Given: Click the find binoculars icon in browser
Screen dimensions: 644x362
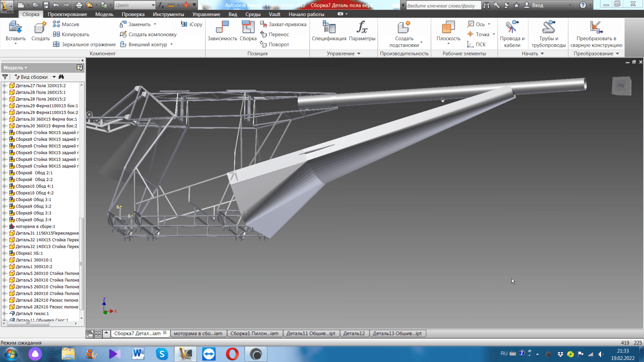Looking at the screenshot, I should pyautogui.click(x=61, y=77).
